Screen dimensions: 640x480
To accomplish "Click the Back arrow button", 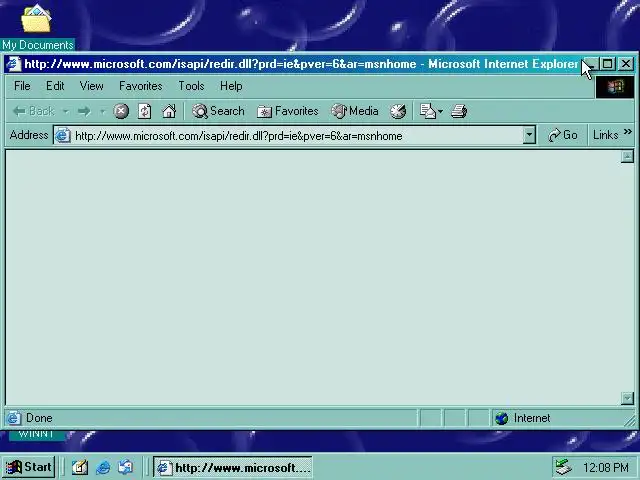I will 33,111.
